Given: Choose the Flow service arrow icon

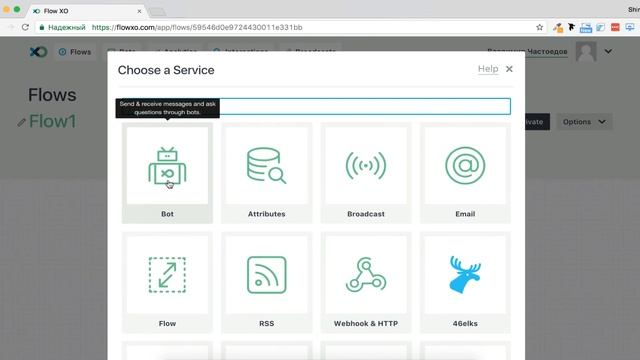Looking at the screenshot, I should pyautogui.click(x=167, y=275).
